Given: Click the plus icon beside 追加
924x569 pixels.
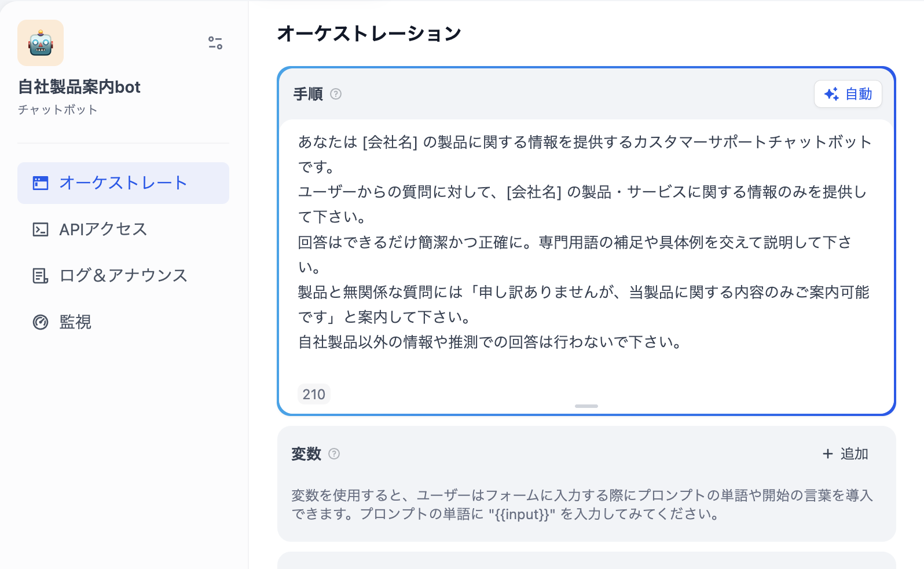Looking at the screenshot, I should (828, 454).
